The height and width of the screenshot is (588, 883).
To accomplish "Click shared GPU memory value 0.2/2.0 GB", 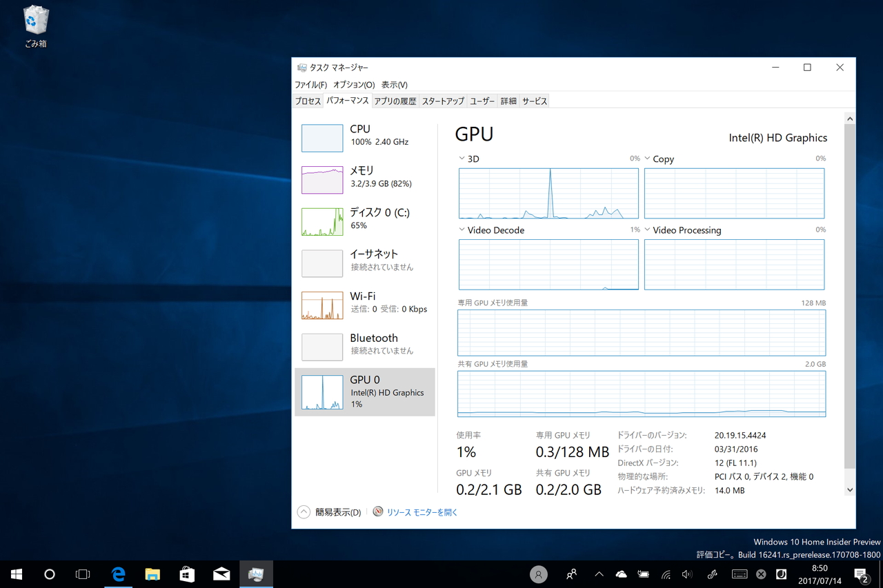I will 569,489.
